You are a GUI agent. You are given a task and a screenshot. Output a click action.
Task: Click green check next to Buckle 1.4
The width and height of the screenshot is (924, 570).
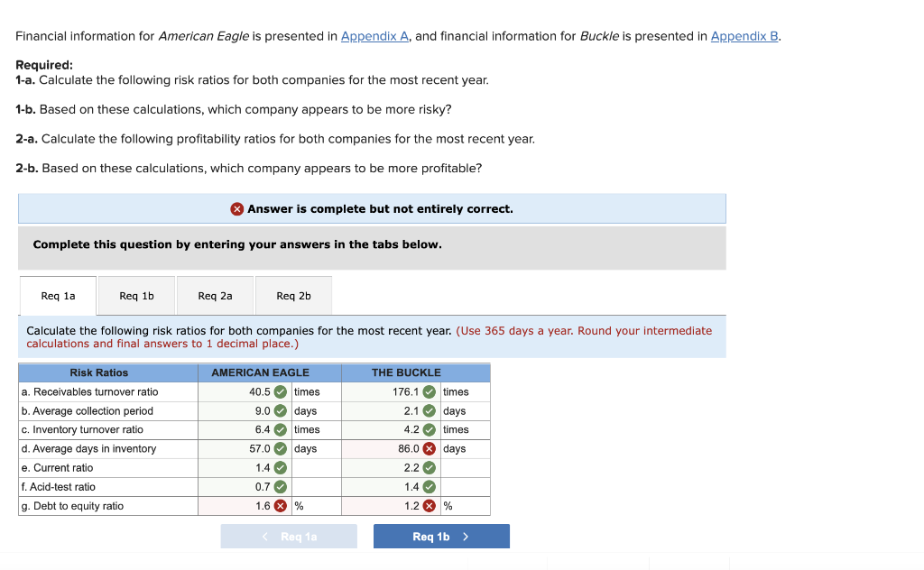(x=430, y=487)
